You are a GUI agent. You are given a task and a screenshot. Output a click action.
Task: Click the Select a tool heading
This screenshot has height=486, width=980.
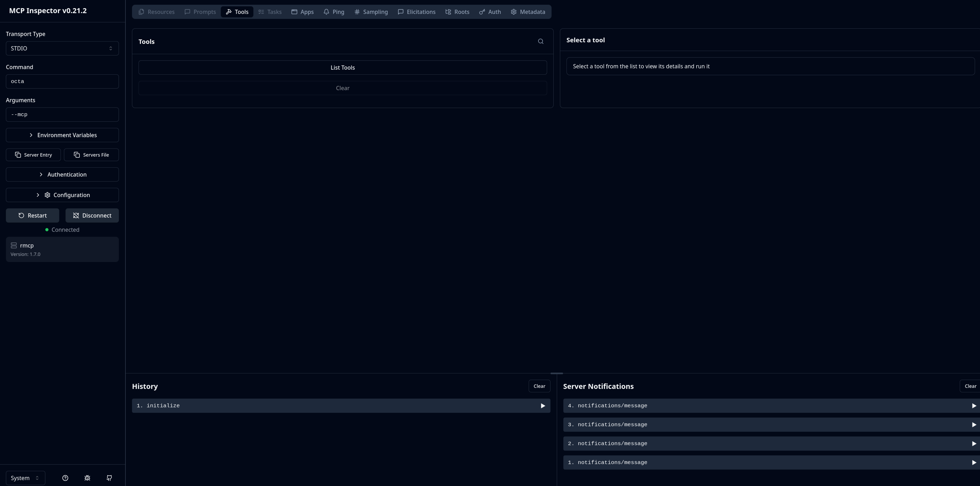pos(586,40)
